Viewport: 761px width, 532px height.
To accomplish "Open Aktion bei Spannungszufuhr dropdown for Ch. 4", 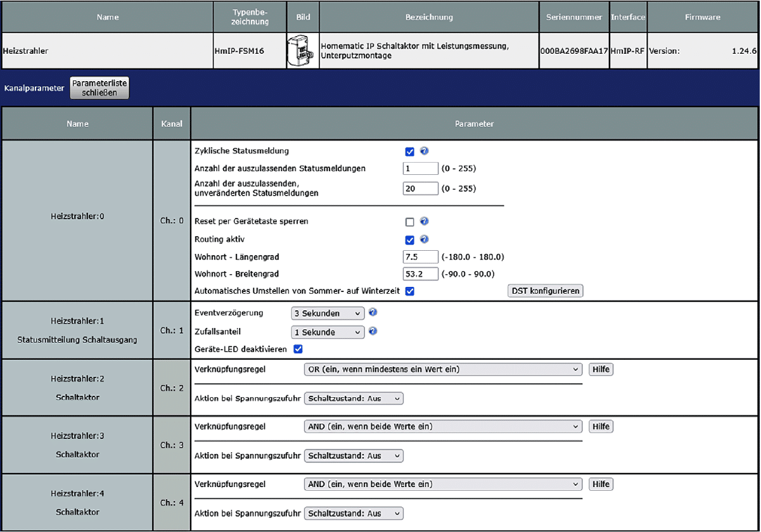I will tap(354, 514).
